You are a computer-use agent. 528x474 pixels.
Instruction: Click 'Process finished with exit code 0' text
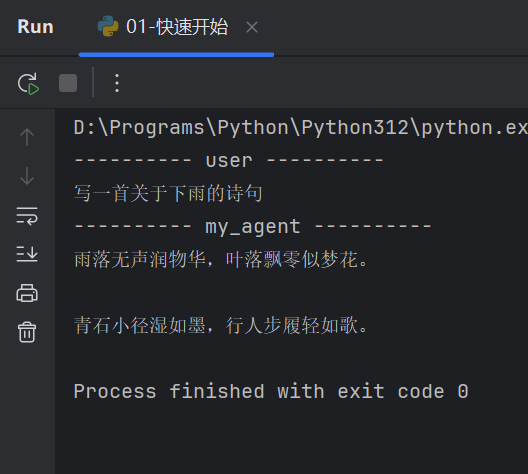[271, 392]
